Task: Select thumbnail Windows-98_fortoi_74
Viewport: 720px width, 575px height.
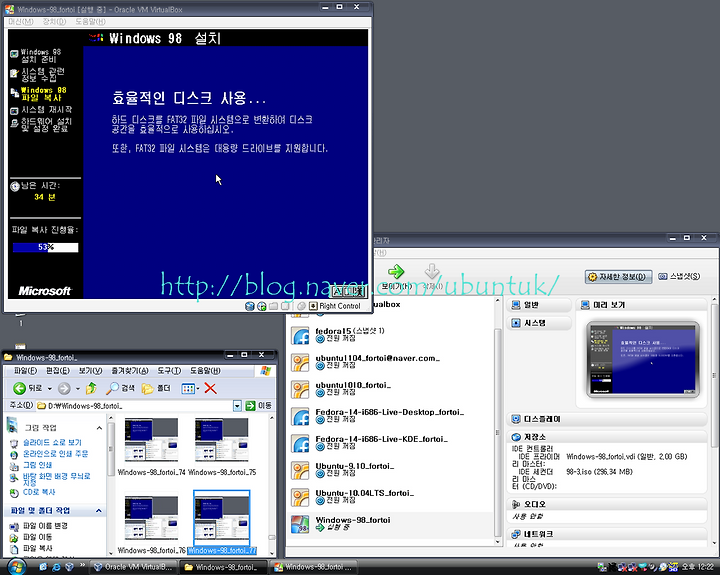Action: tap(151, 440)
